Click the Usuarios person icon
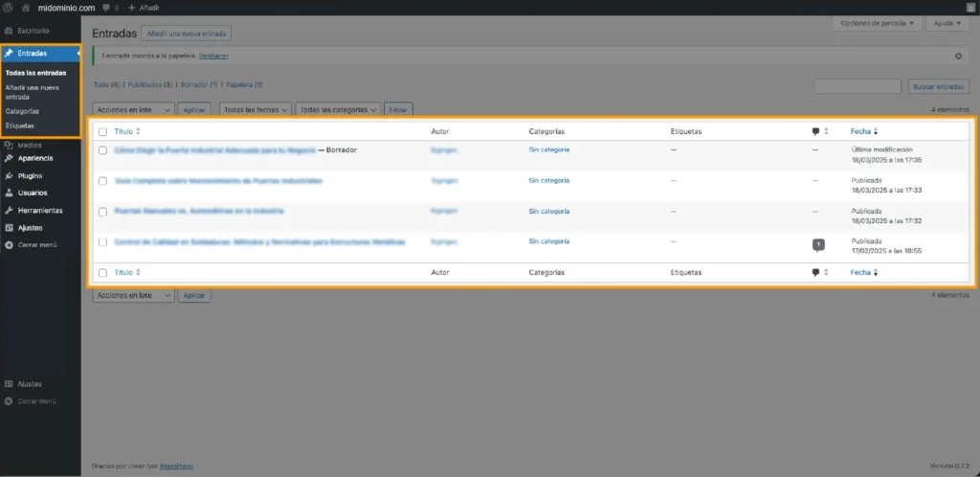Viewport: 980px width, 477px height. click(x=9, y=193)
